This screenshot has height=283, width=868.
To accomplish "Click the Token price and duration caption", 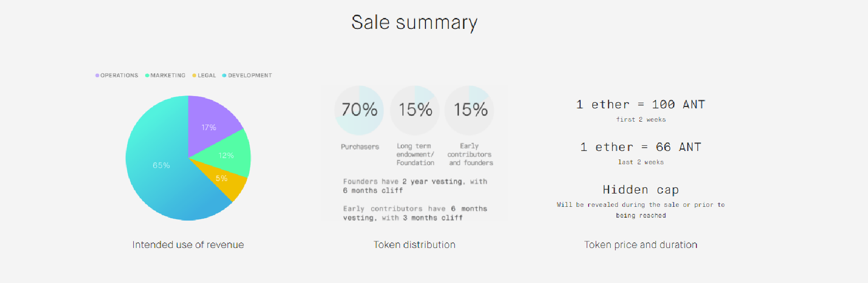I will pyautogui.click(x=641, y=245).
